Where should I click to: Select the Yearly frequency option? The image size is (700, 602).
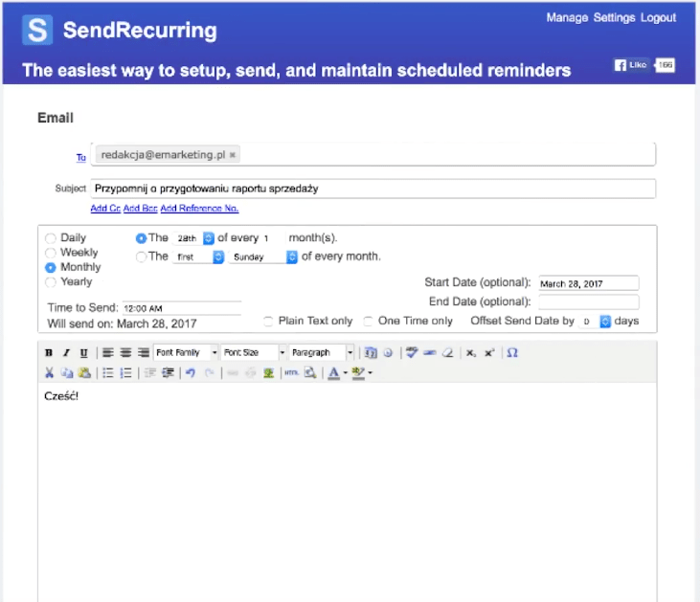(51, 282)
